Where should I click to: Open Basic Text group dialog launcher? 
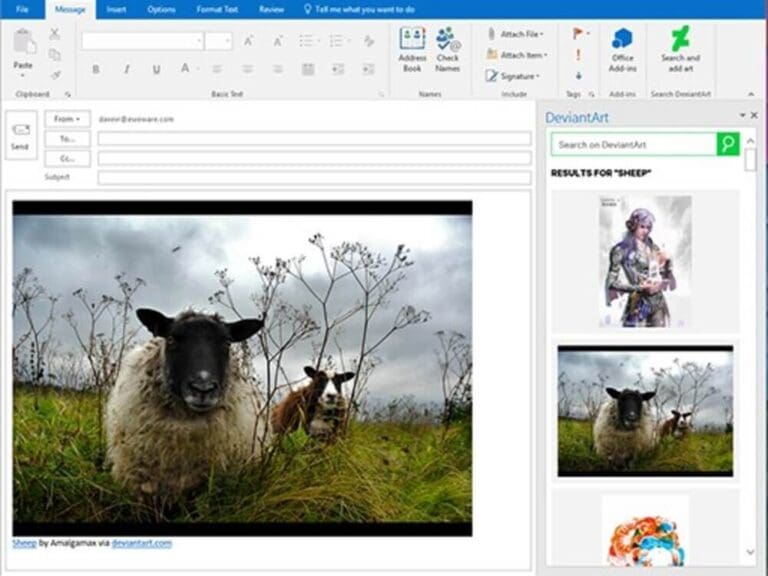pos(381,94)
